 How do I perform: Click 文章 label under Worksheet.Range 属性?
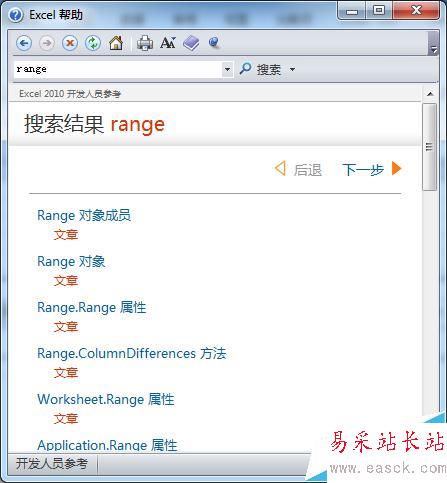coord(66,419)
